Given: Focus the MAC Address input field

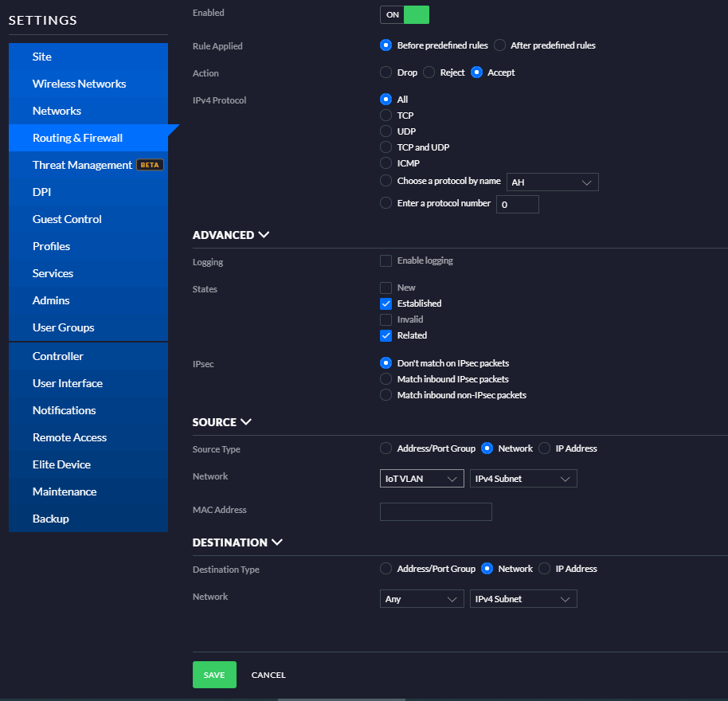Looking at the screenshot, I should point(436,511).
